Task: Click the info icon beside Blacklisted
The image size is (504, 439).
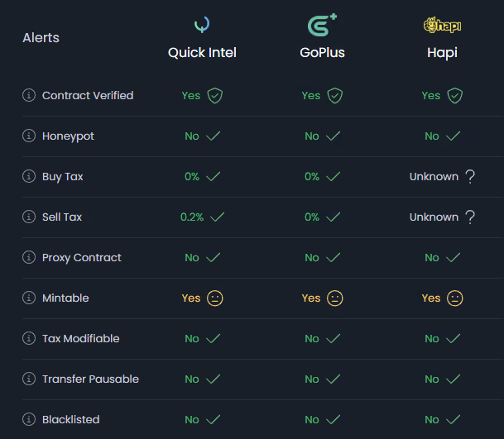Action: (29, 419)
